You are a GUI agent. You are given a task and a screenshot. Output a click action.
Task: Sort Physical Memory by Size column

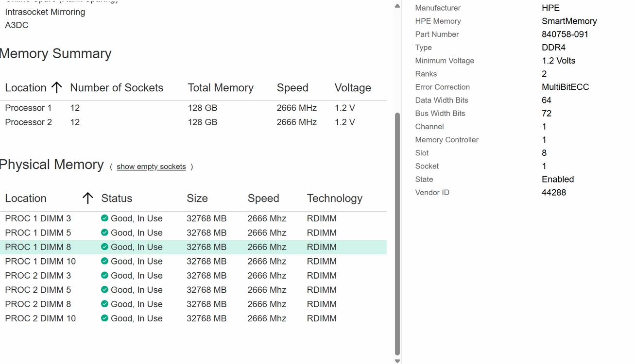[x=197, y=199]
